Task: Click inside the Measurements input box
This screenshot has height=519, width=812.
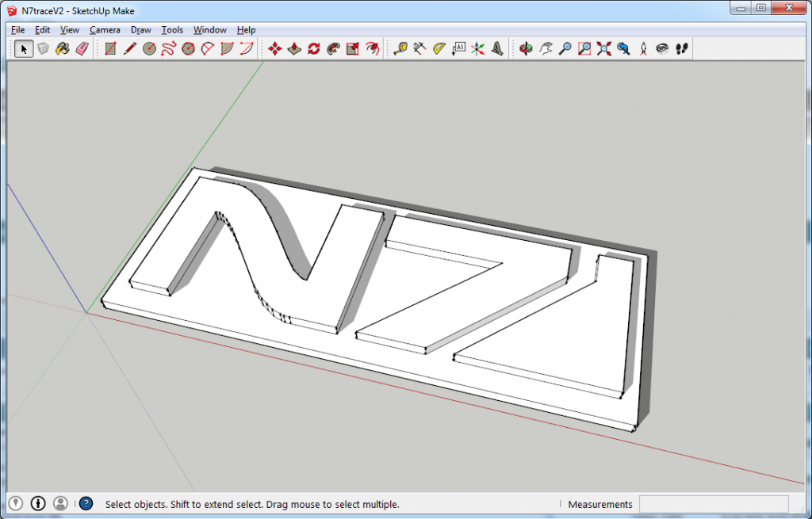Action: coord(714,504)
